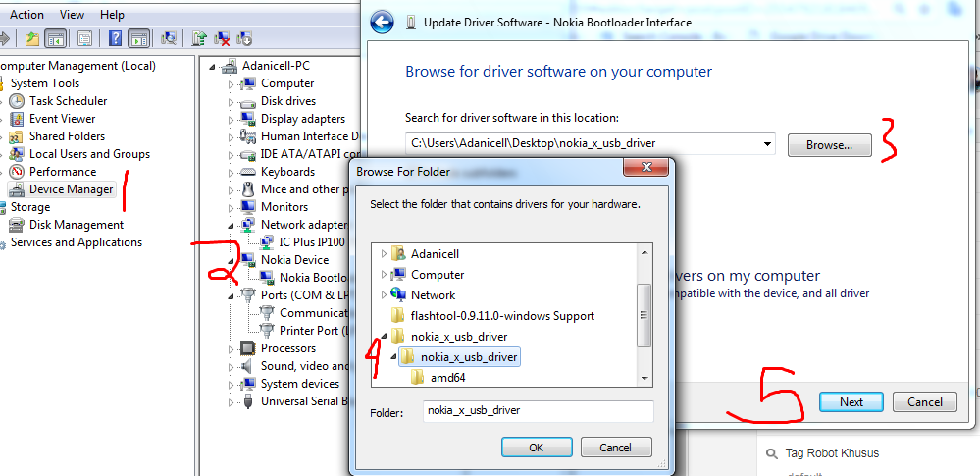Viewport: 980px width, 476px height.
Task: Click the Uninstall device red X icon
Action: [222, 39]
